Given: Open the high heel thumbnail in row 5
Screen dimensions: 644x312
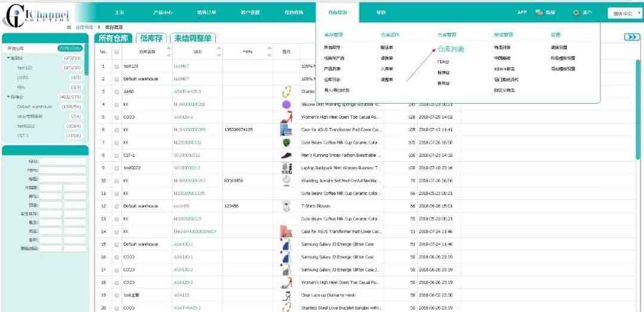Looking at the screenshot, I should 286,117.
